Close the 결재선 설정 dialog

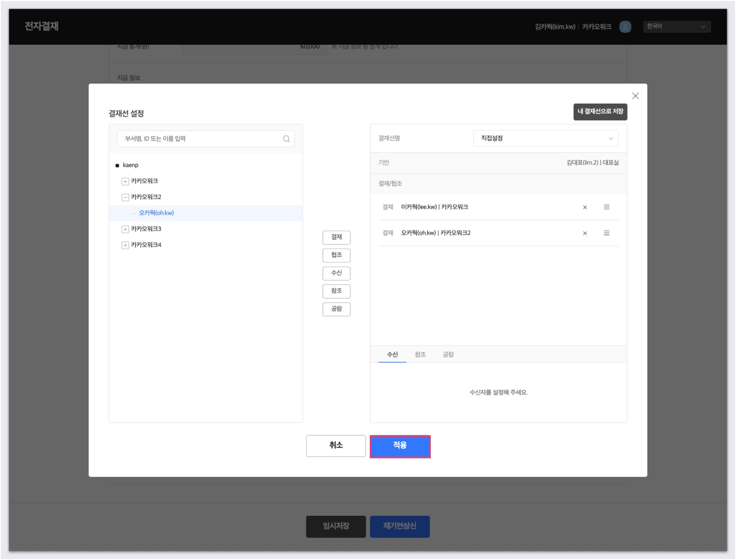coord(635,96)
